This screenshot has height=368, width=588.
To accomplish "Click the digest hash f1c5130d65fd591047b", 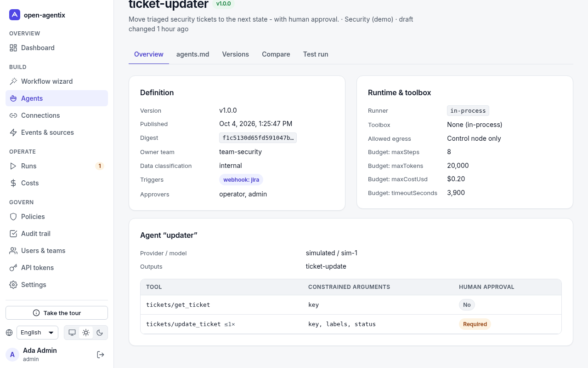I will 258,138.
